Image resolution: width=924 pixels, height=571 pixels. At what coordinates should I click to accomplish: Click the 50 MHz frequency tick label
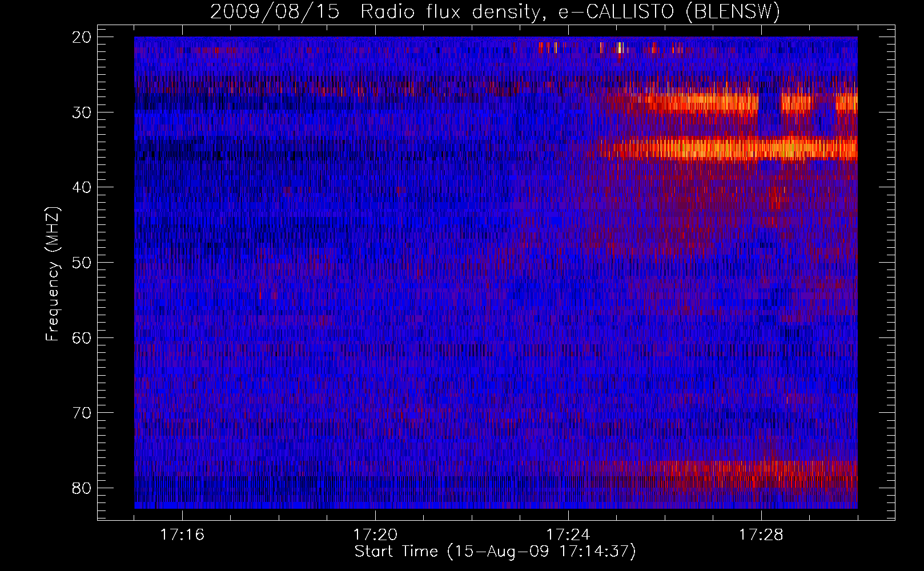click(x=82, y=263)
